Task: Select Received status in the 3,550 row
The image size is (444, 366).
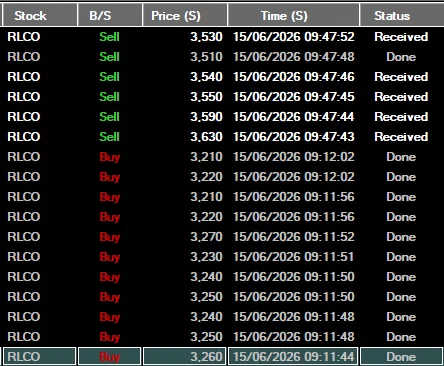Action: tap(401, 97)
